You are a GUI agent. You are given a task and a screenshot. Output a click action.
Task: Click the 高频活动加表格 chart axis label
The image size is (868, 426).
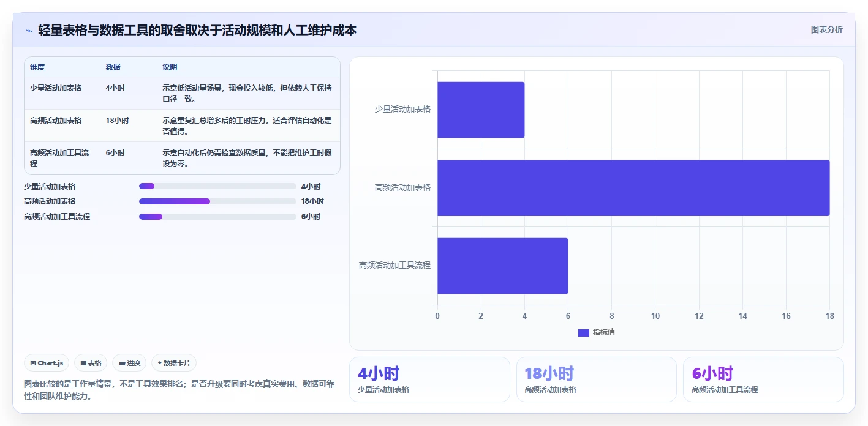(x=402, y=188)
